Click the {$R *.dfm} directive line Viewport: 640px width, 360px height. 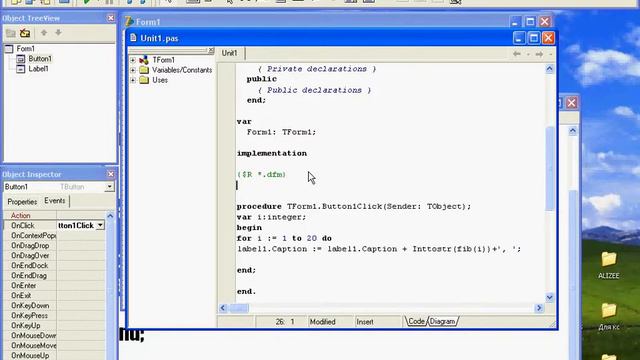point(261,175)
